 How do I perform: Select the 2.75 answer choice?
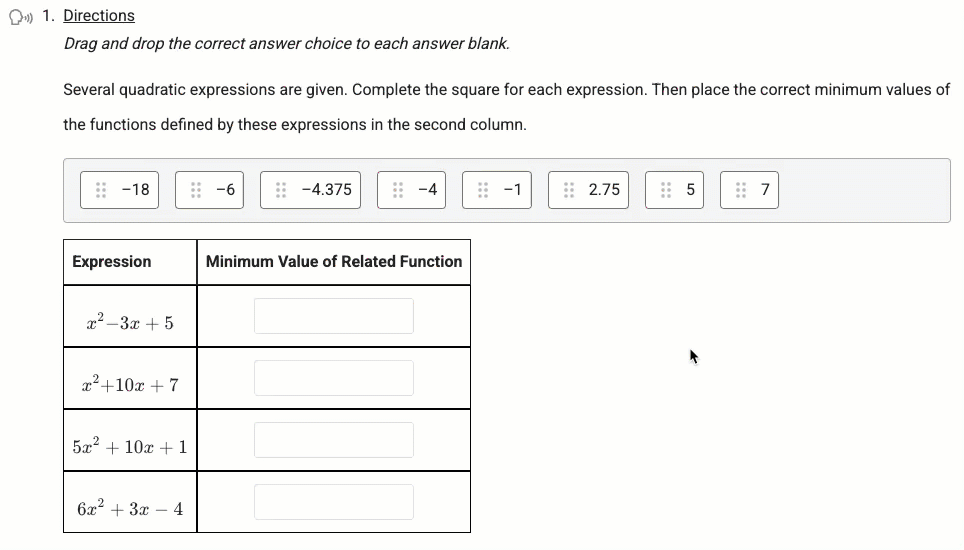click(x=588, y=190)
